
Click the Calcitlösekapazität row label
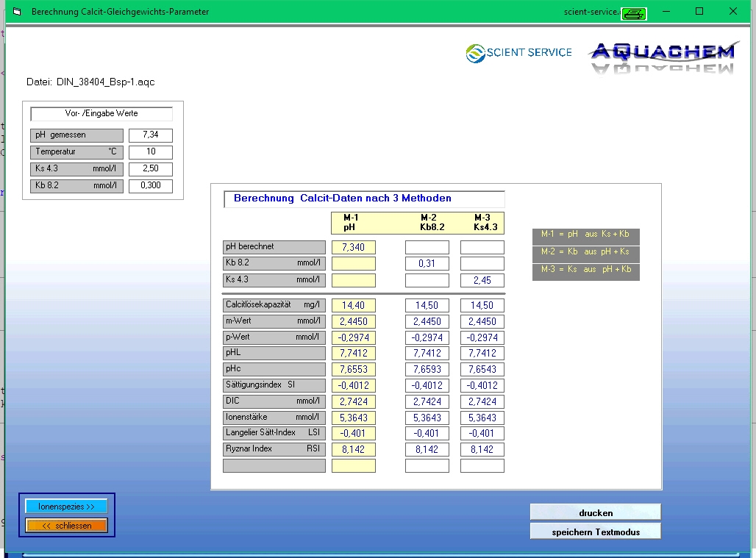coord(274,305)
